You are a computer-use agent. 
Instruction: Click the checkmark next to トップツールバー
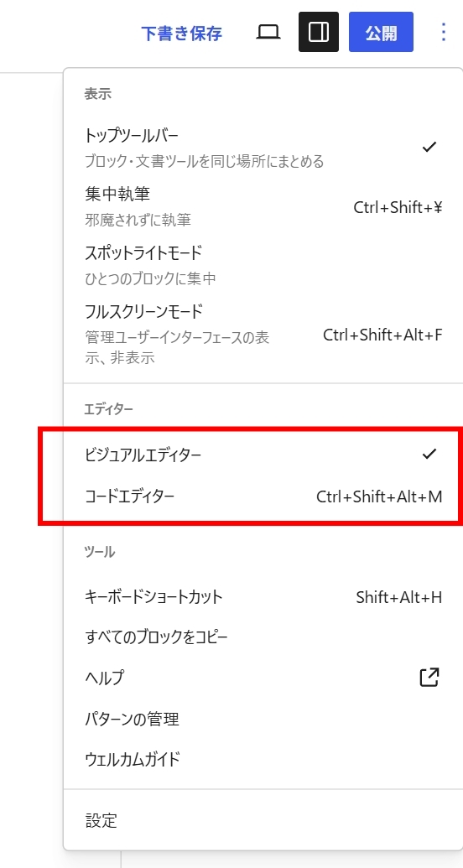[x=429, y=147]
